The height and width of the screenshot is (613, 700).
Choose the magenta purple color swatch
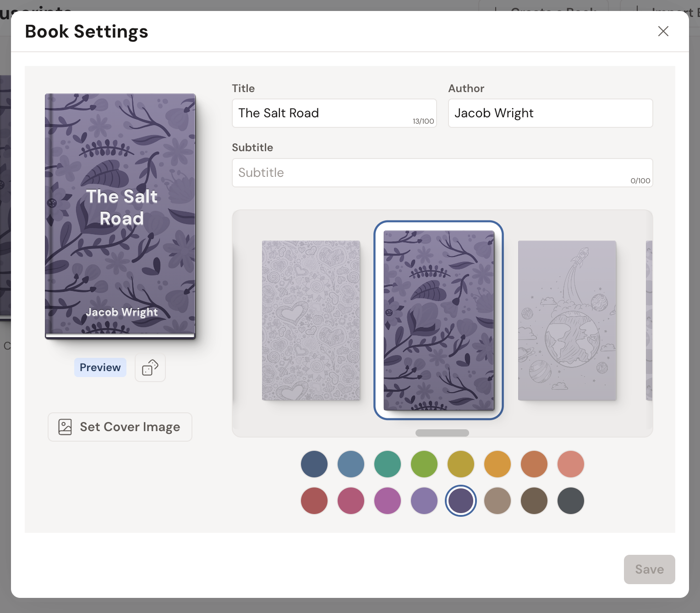pos(388,501)
